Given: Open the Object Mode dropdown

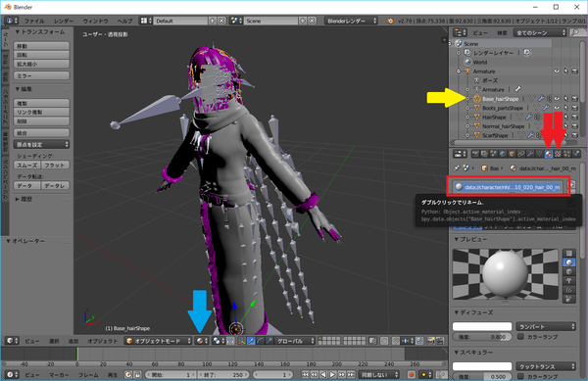Looking at the screenshot, I should coord(159,341).
